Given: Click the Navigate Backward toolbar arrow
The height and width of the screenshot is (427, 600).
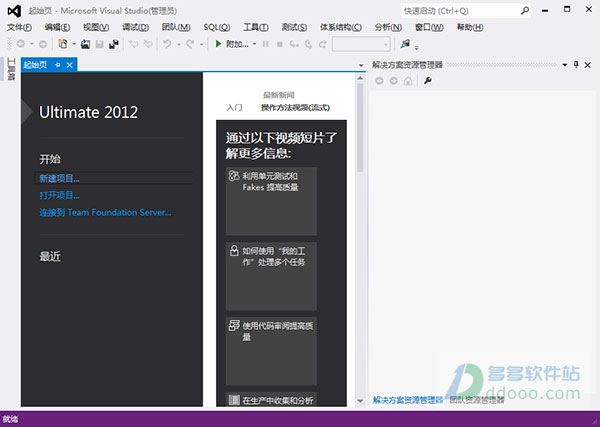Looking at the screenshot, I should (21, 44).
